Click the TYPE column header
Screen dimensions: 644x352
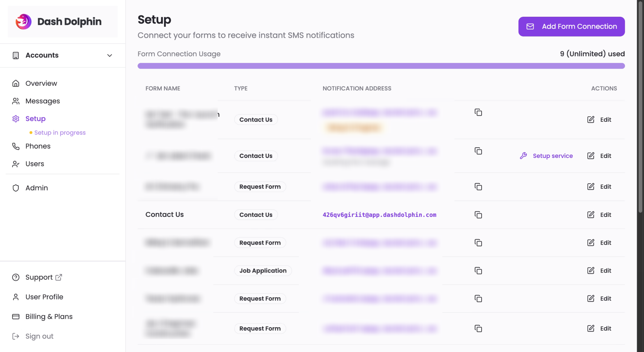point(241,89)
